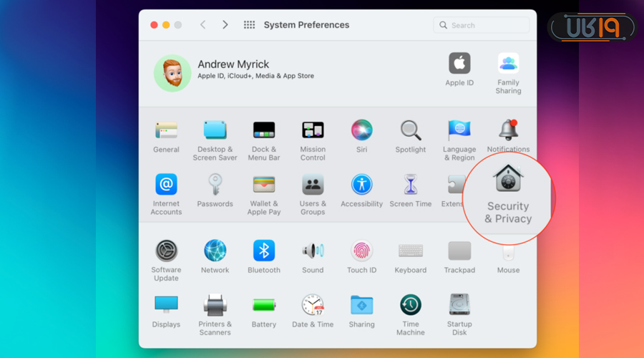Select the Touch ID pane
Screen dimensions: 644x358
pyautogui.click(x=361, y=251)
